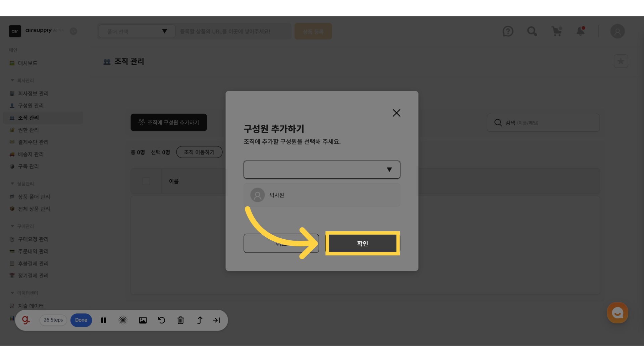This screenshot has width=644, height=362.
Task: Open search via the magnifier icon
Action: click(x=532, y=32)
